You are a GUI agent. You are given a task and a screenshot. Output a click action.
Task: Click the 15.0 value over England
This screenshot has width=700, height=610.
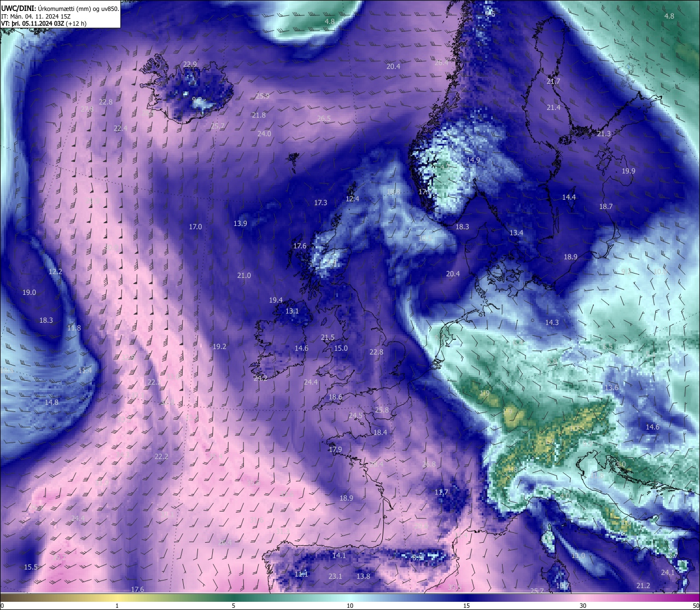pos(341,348)
